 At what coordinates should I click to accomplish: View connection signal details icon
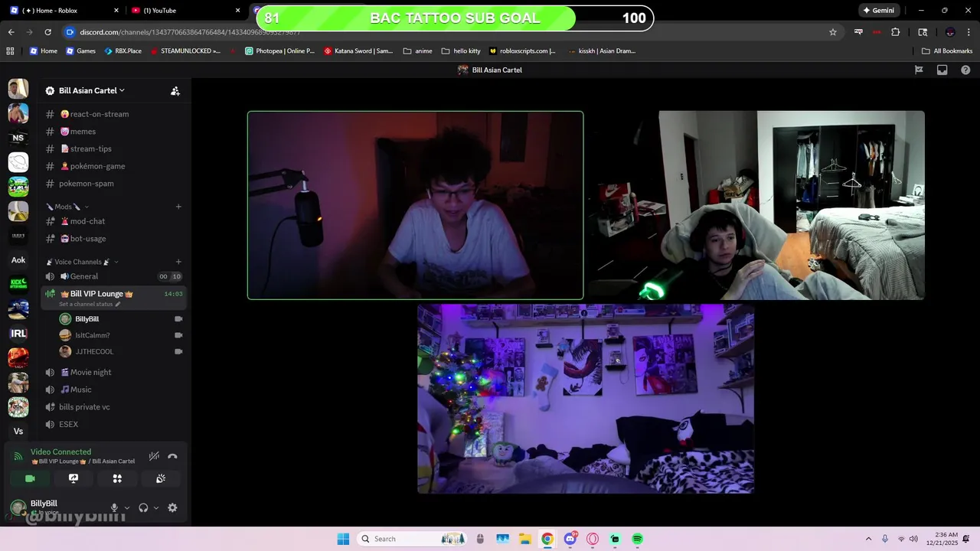[x=18, y=456]
